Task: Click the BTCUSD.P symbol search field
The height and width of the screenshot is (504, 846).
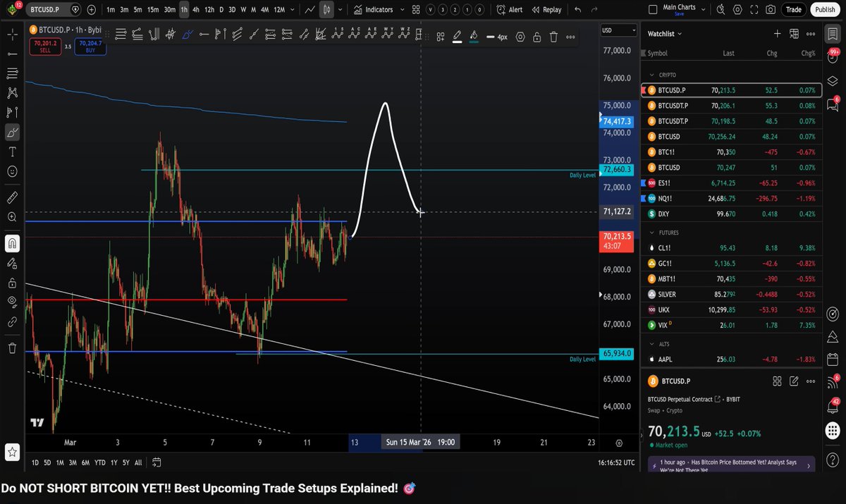Action: 44,9
